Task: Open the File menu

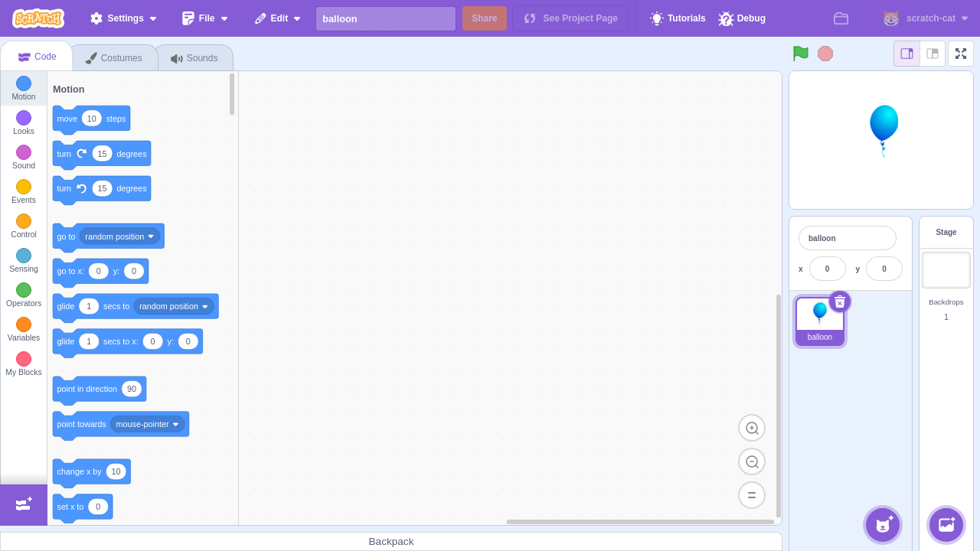Action: point(205,18)
